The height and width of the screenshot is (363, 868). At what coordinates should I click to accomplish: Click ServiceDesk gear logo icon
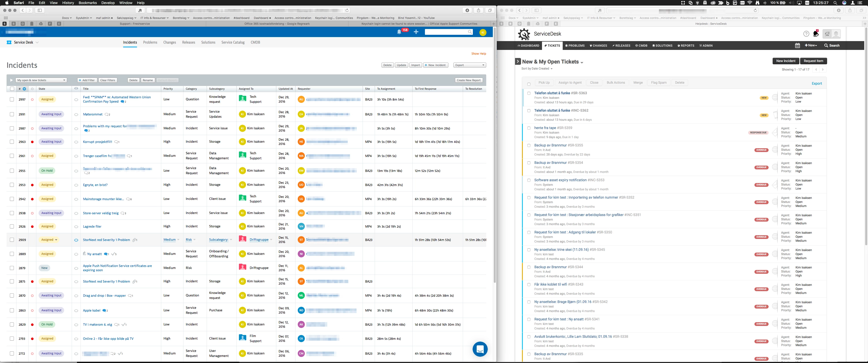524,34
